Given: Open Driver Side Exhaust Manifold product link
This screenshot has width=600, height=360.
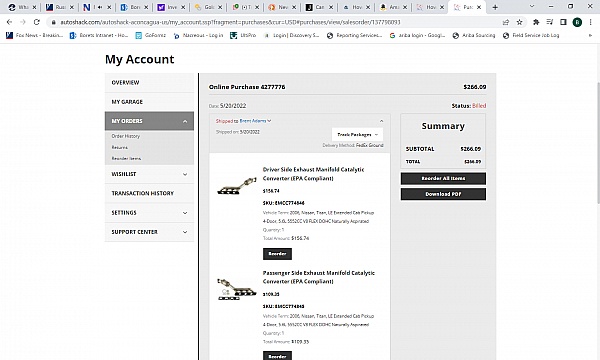Looking at the screenshot, I should [313, 174].
